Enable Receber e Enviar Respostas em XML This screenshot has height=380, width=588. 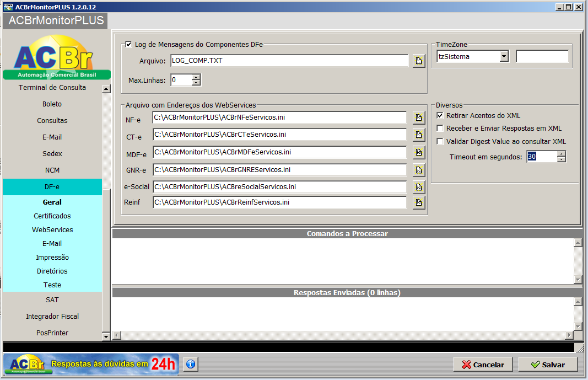point(440,129)
